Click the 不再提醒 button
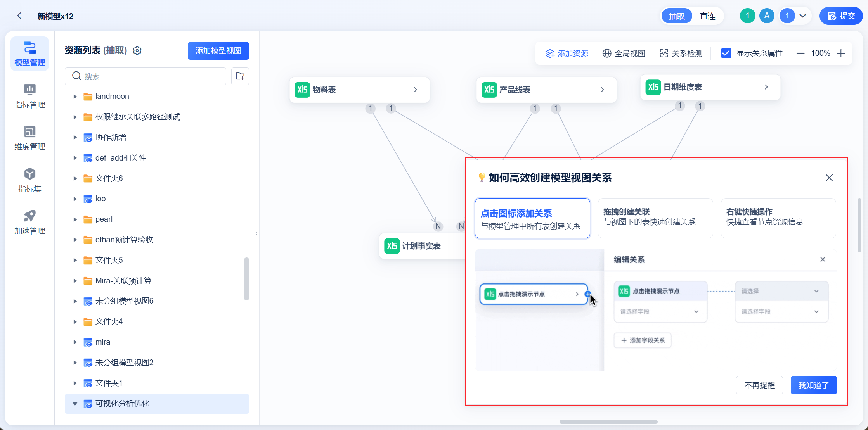 [x=759, y=385]
